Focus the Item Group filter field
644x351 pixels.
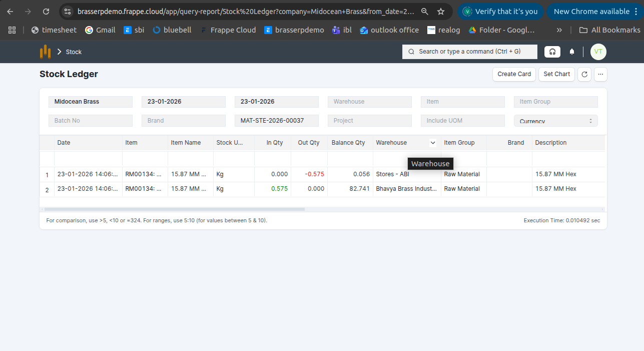coord(555,102)
